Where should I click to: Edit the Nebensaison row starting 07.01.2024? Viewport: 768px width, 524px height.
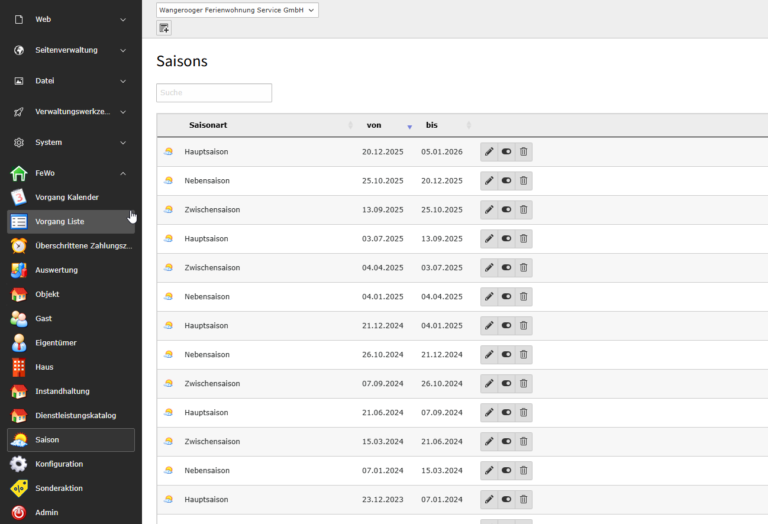click(x=489, y=470)
